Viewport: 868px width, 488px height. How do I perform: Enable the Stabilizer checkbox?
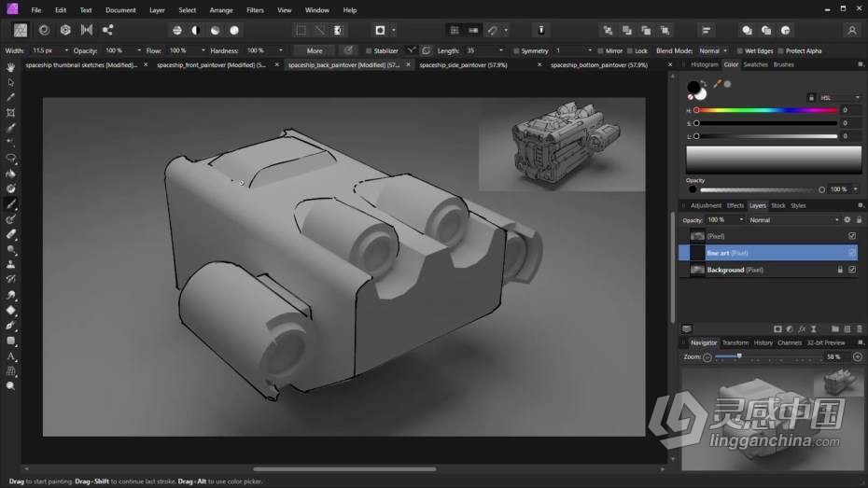(369, 51)
